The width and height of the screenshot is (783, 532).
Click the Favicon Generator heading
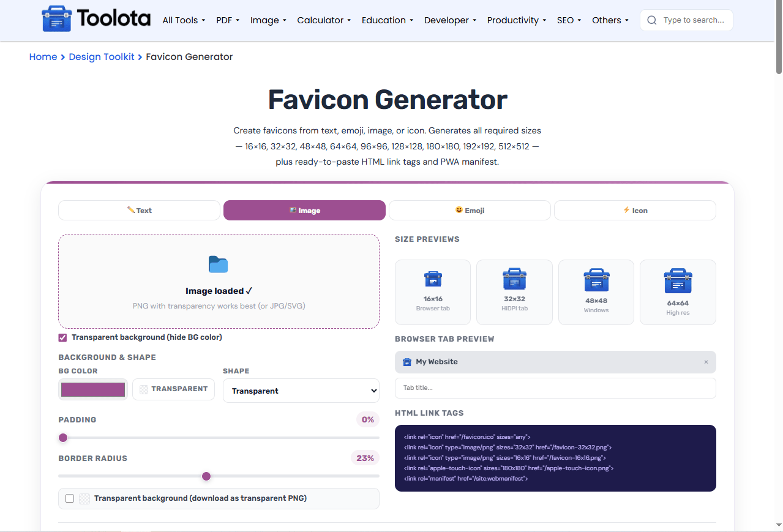[x=388, y=100]
